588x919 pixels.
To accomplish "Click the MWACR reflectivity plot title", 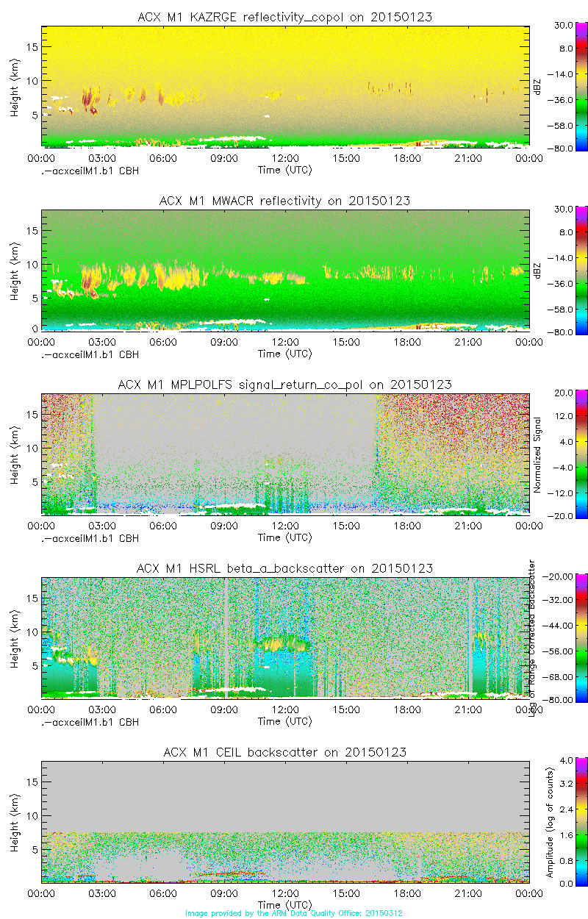I will 284,201.
